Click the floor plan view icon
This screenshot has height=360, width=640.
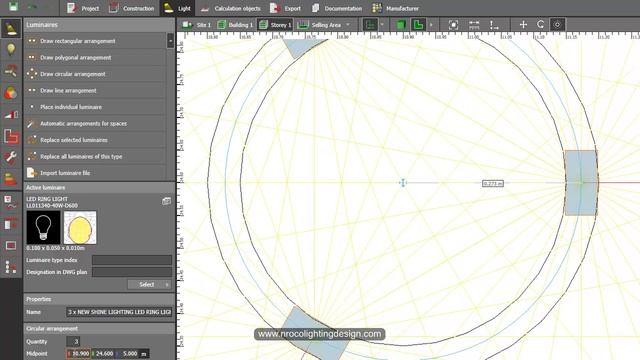371,25
